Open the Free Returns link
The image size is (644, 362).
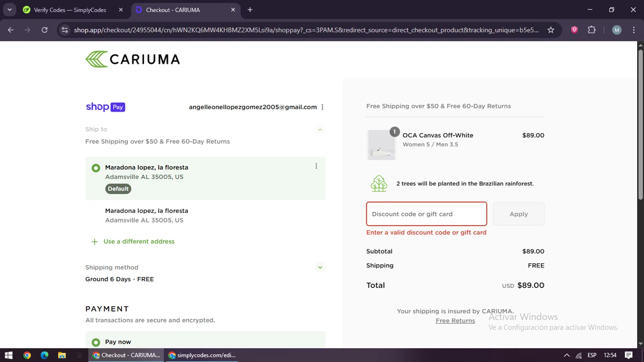455,321
